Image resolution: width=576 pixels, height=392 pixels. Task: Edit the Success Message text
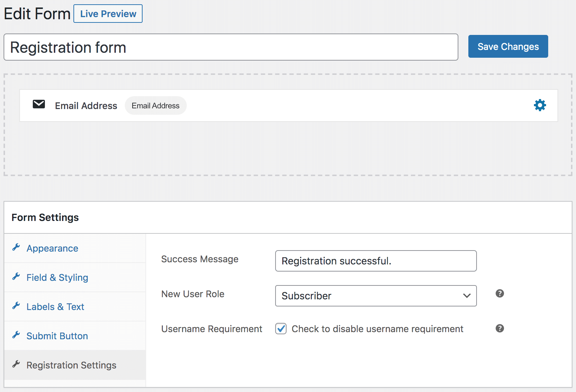[x=375, y=261]
